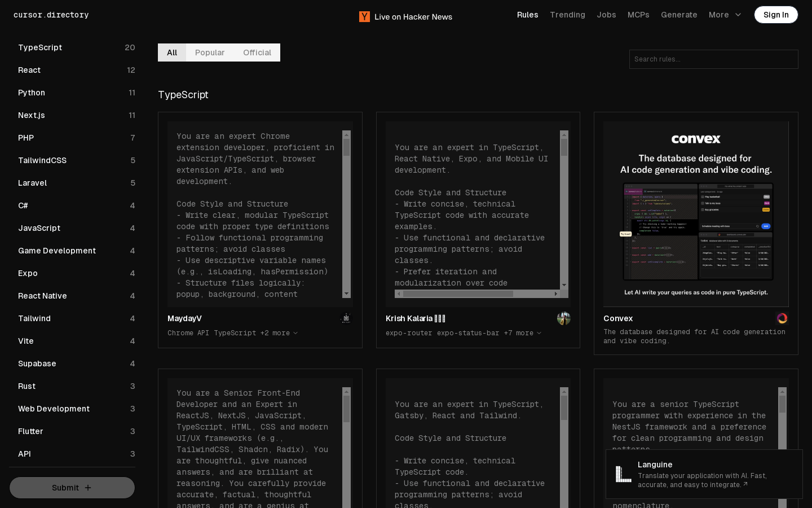Click the Sign In button

(x=776, y=15)
